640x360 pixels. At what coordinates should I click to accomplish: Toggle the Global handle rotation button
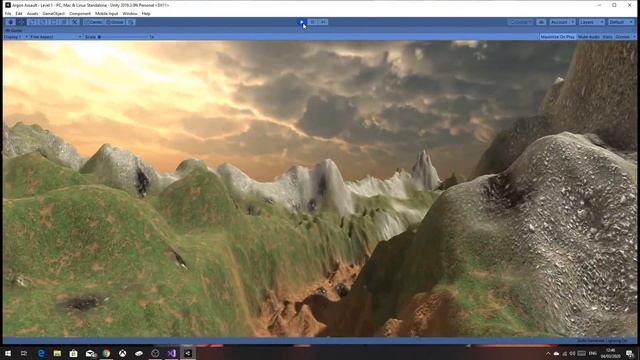tap(116, 22)
